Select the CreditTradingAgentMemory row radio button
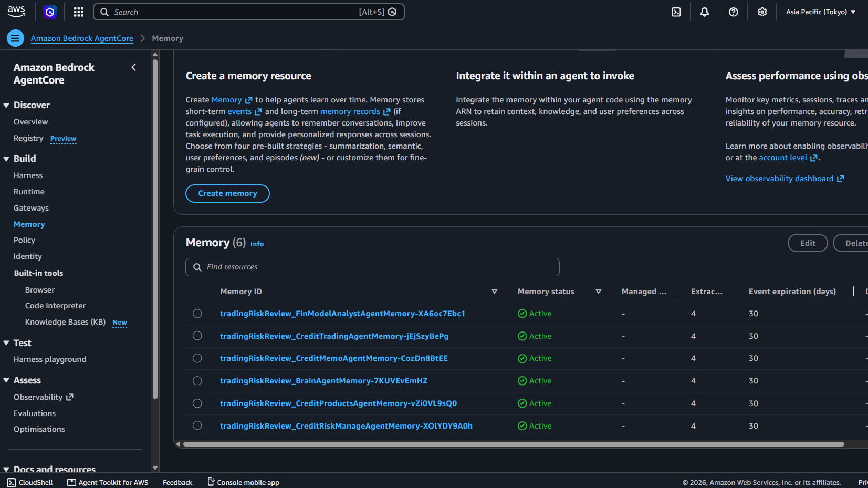The width and height of the screenshot is (868, 488). click(197, 336)
